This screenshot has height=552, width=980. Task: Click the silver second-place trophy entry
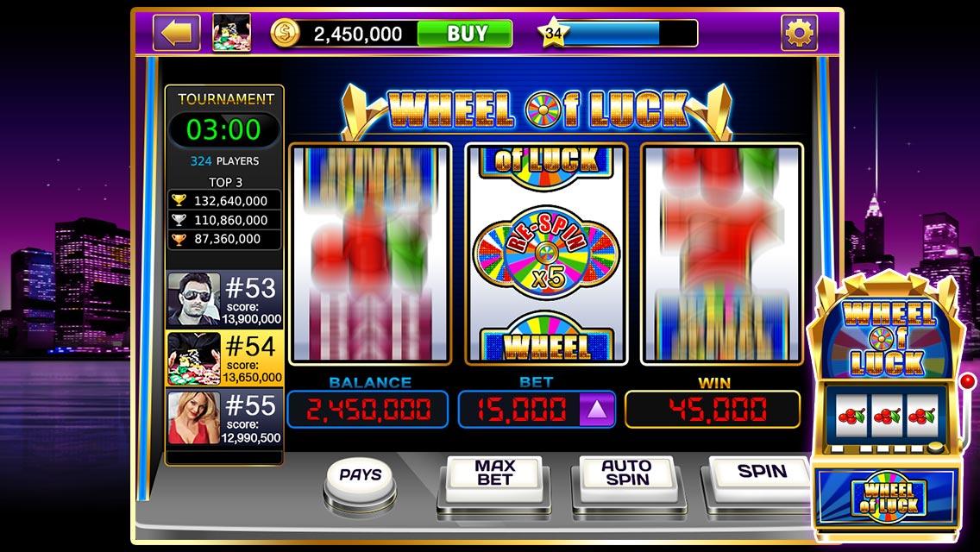point(224,220)
